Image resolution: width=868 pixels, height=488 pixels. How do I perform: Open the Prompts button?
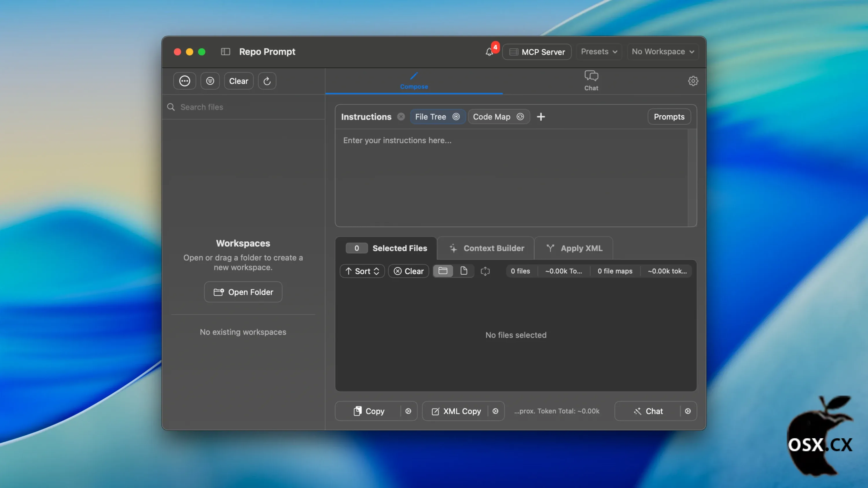pos(669,117)
